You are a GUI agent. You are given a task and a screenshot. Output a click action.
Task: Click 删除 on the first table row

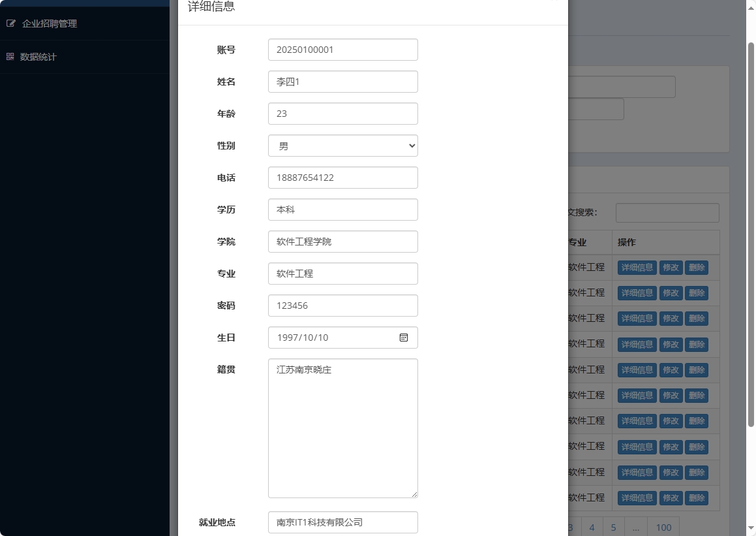pos(697,267)
